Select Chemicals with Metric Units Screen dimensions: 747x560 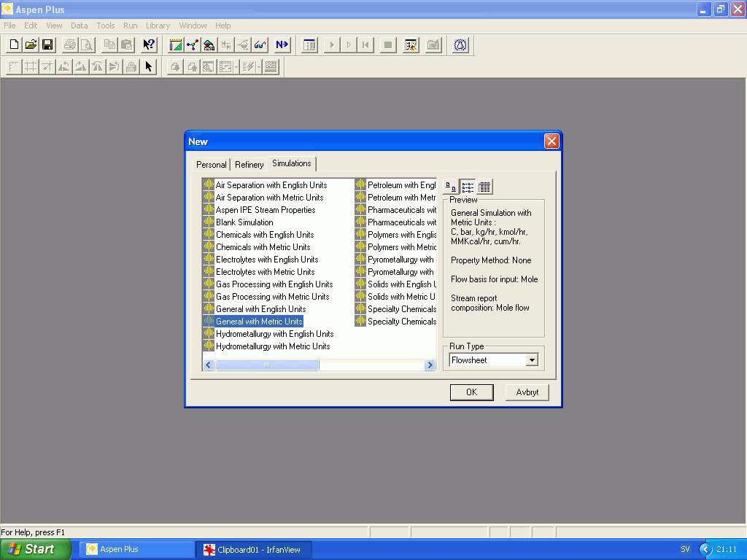point(258,246)
